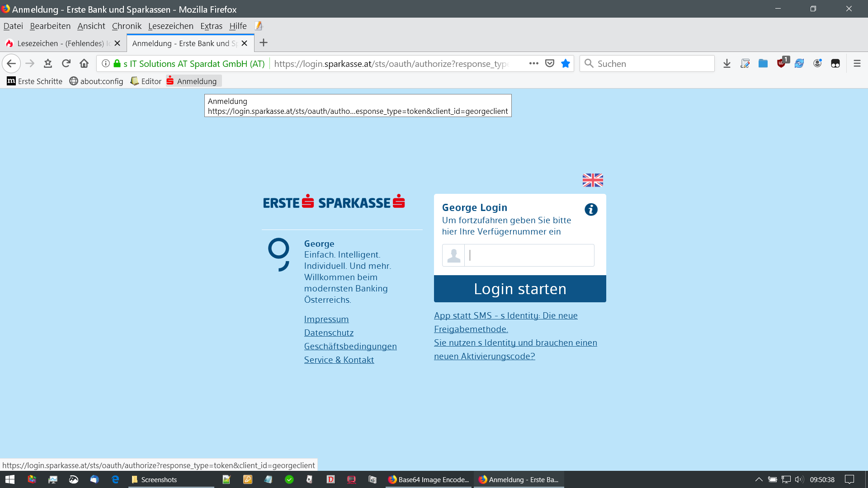Open the Firefox hamburger menu
The height and width of the screenshot is (488, 868).
tap(857, 63)
